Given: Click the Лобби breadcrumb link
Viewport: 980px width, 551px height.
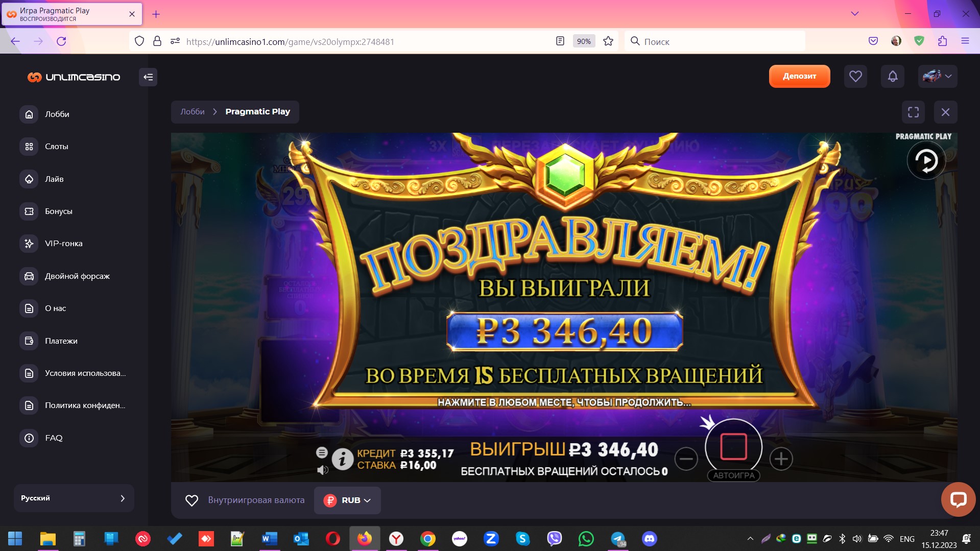Looking at the screenshot, I should [192, 112].
